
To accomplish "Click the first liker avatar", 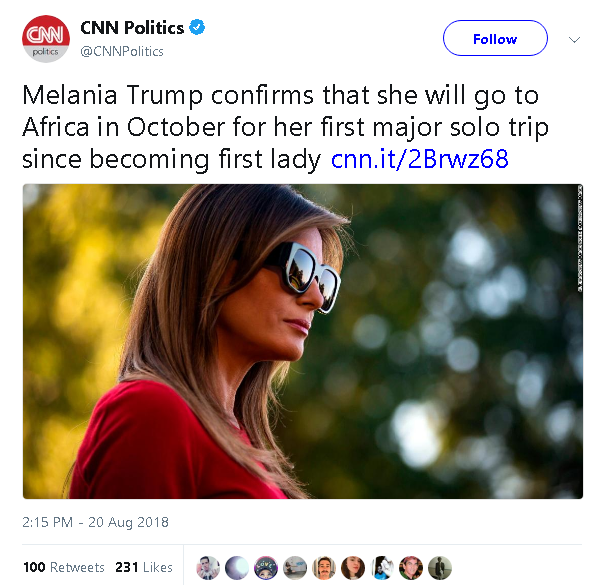I will tap(208, 567).
